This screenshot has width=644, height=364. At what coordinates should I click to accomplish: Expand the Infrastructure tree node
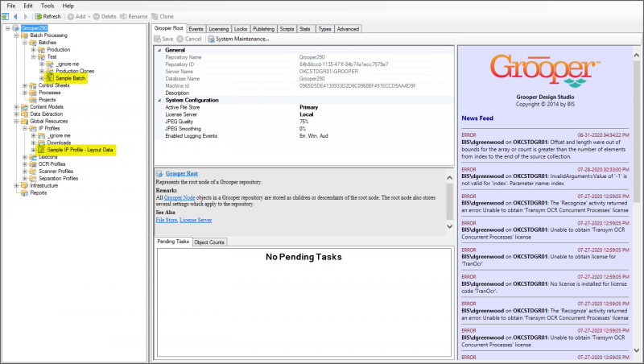[16, 186]
